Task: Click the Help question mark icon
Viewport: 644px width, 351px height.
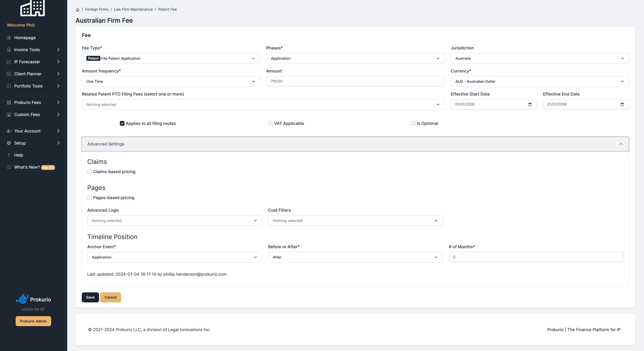Action: [x=9, y=155]
